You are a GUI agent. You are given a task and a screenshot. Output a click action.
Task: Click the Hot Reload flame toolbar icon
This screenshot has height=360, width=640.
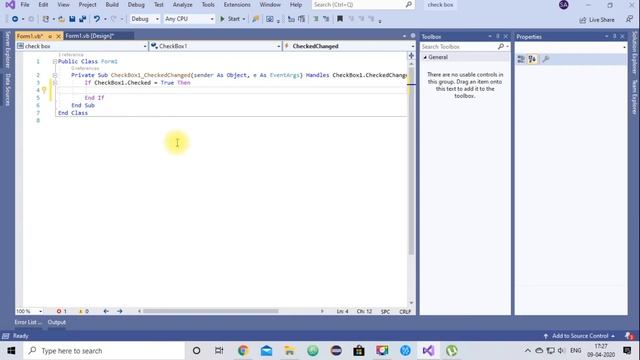pyautogui.click(x=256, y=19)
